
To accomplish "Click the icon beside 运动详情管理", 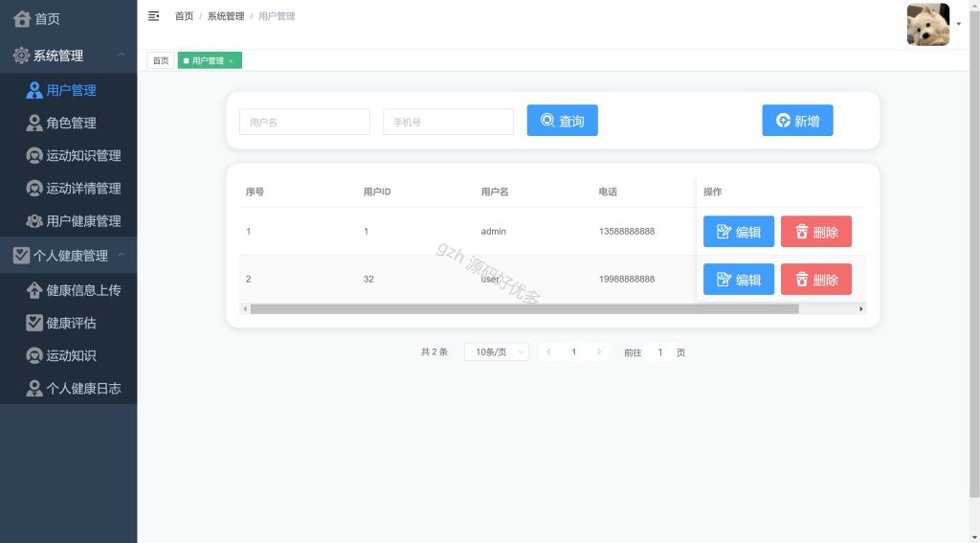I will 34,189.
